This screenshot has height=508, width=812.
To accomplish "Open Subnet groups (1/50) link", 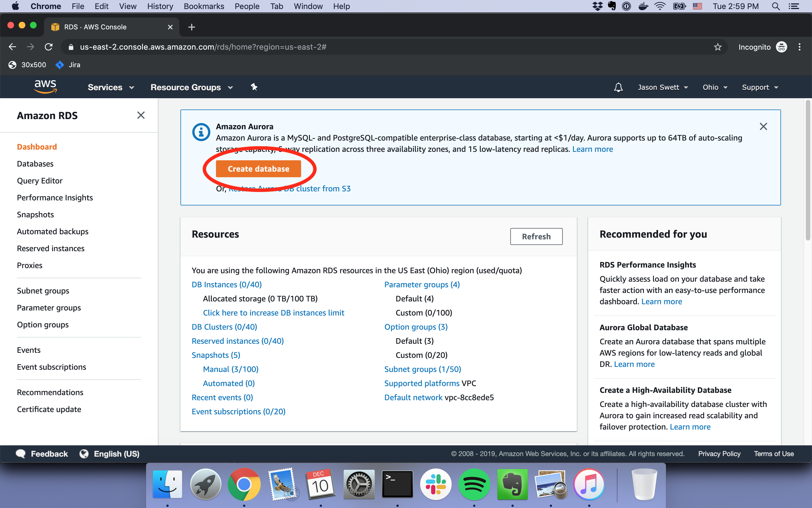I will (422, 369).
